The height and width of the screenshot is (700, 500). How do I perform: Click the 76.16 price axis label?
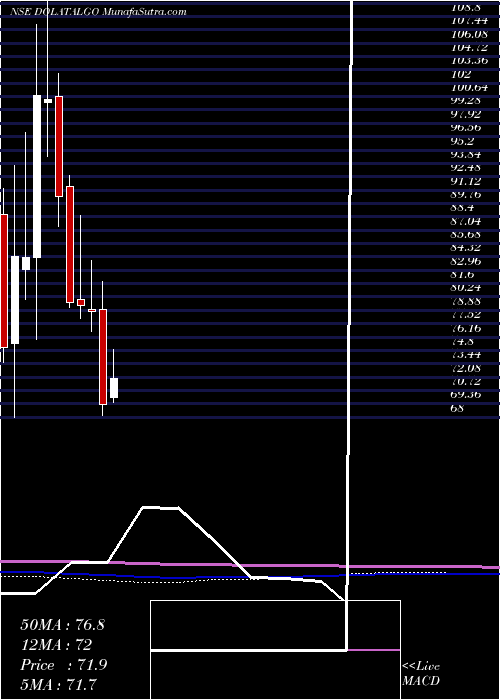[466, 328]
